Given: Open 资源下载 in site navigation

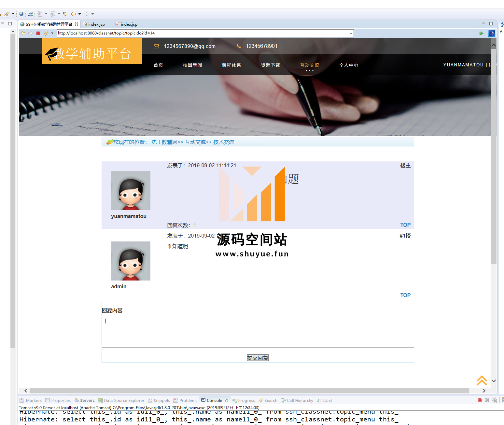Looking at the screenshot, I should tap(271, 65).
